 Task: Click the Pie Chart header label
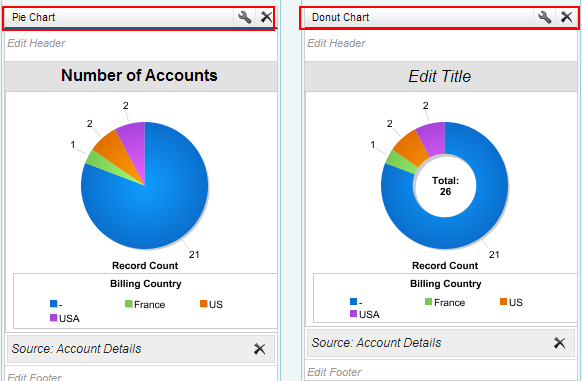pyautogui.click(x=33, y=17)
